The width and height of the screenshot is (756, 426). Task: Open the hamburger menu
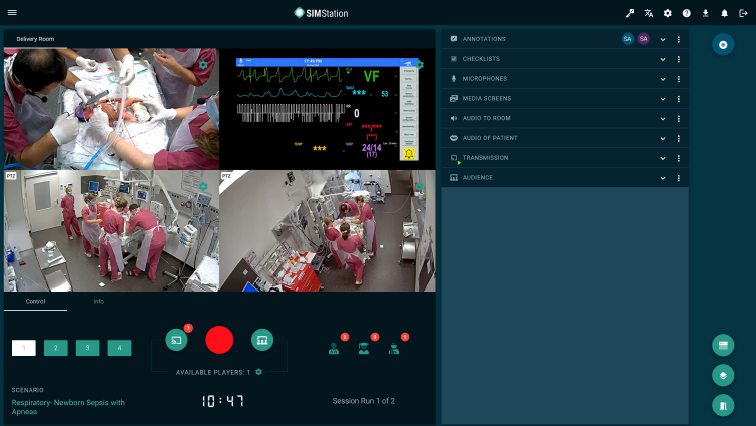(12, 13)
